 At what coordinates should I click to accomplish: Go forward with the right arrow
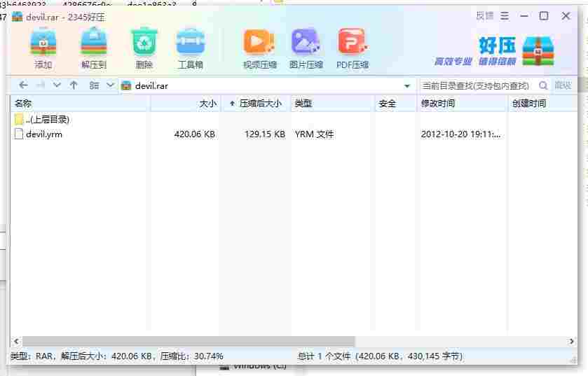[41, 85]
